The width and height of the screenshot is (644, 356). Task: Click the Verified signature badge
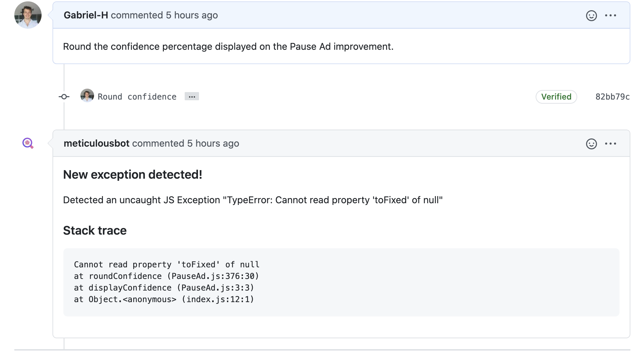[x=556, y=97]
